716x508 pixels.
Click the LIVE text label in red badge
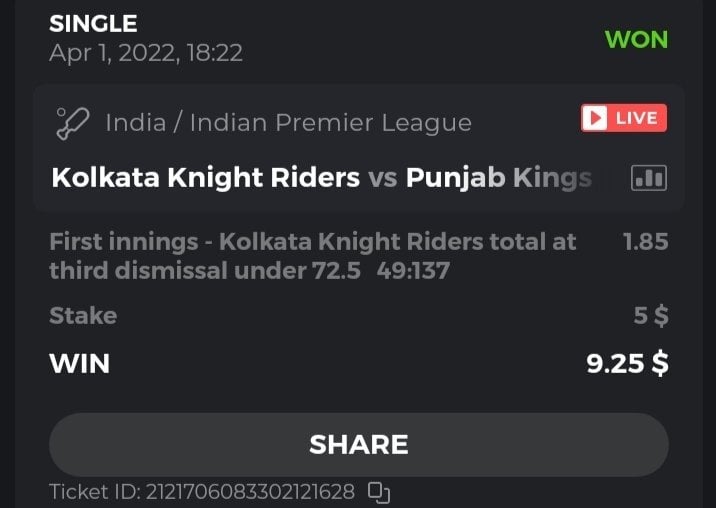(x=636, y=118)
